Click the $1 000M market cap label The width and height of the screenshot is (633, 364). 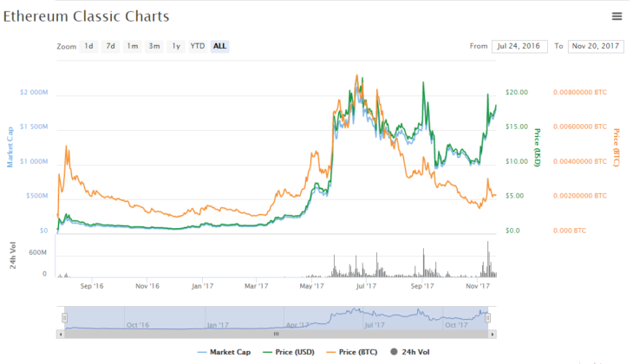click(x=34, y=161)
